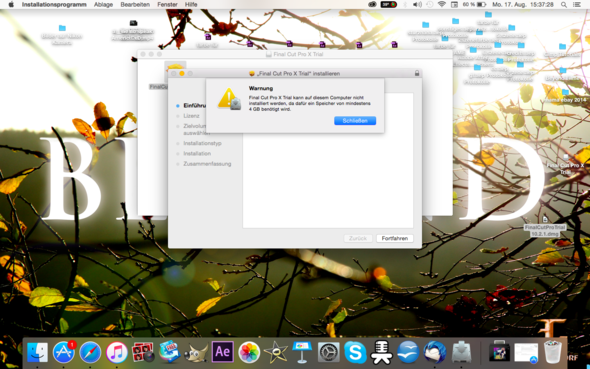Viewport: 590px width, 369px height.
Task: Click the lock icon in installer title bar
Action: tap(417, 73)
